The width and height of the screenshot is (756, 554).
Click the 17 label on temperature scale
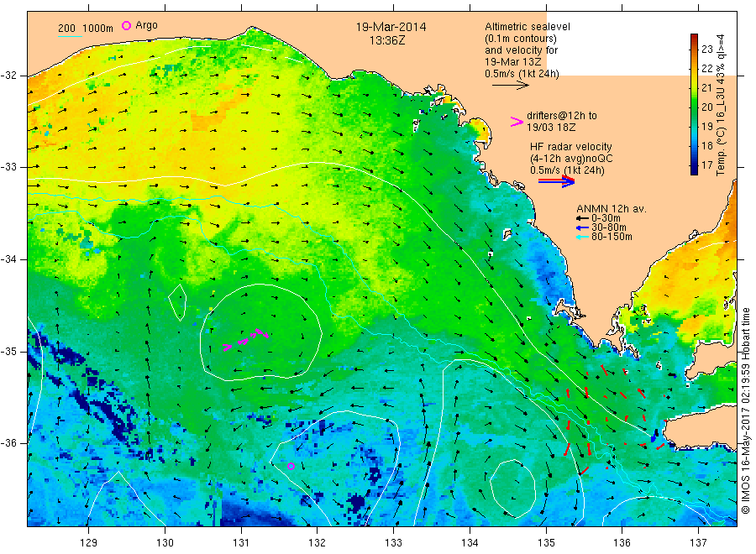tap(706, 165)
